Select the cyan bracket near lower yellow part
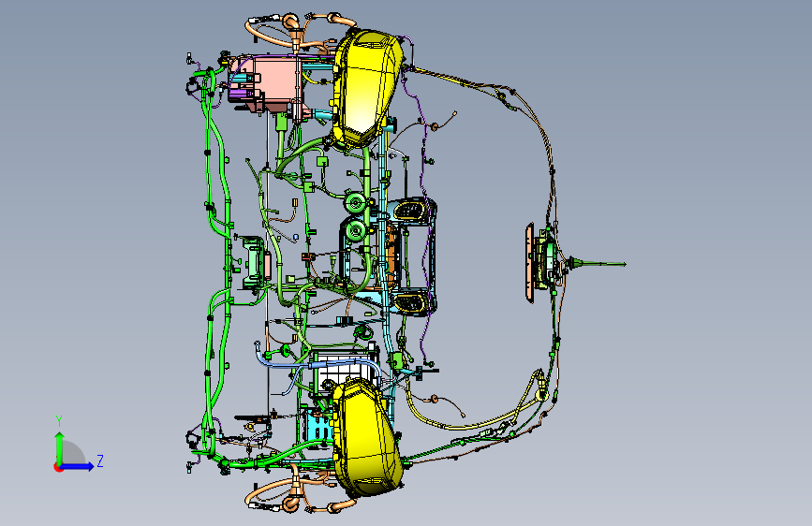 coord(318,426)
